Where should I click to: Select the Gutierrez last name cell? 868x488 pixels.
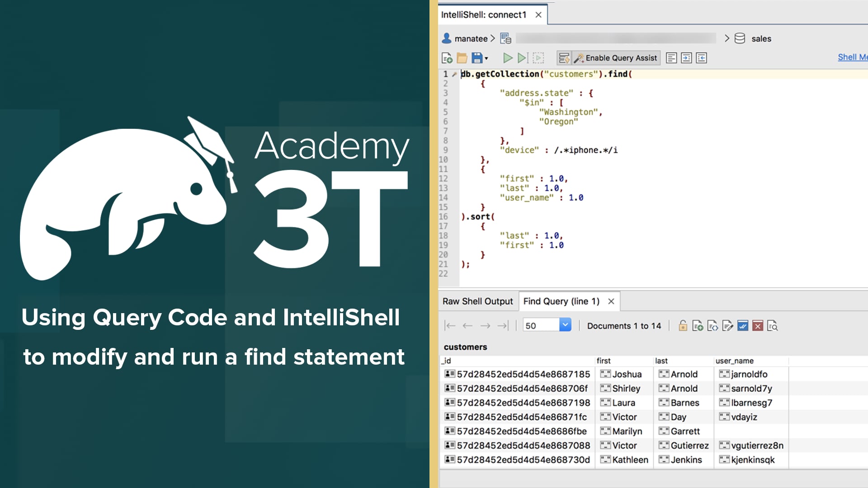click(x=684, y=446)
